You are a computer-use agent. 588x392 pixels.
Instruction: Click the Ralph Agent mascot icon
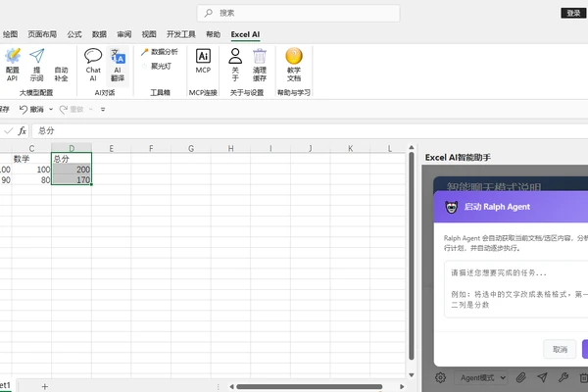pos(452,207)
